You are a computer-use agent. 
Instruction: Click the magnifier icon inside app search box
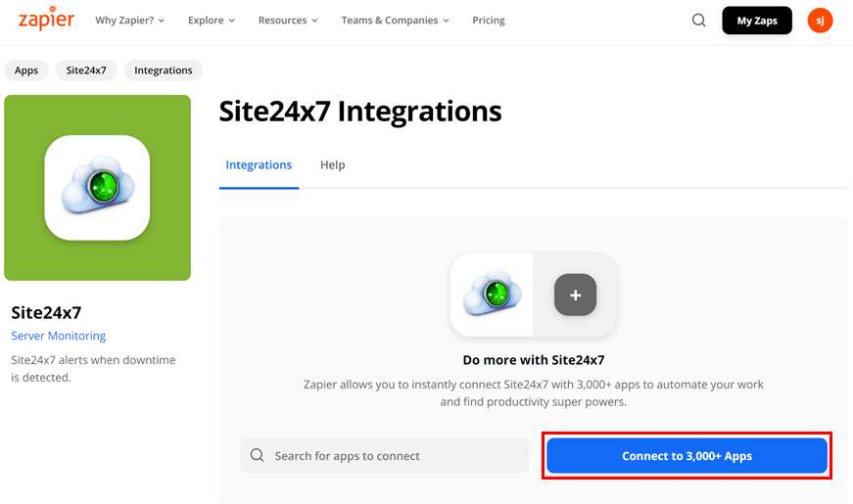click(258, 456)
